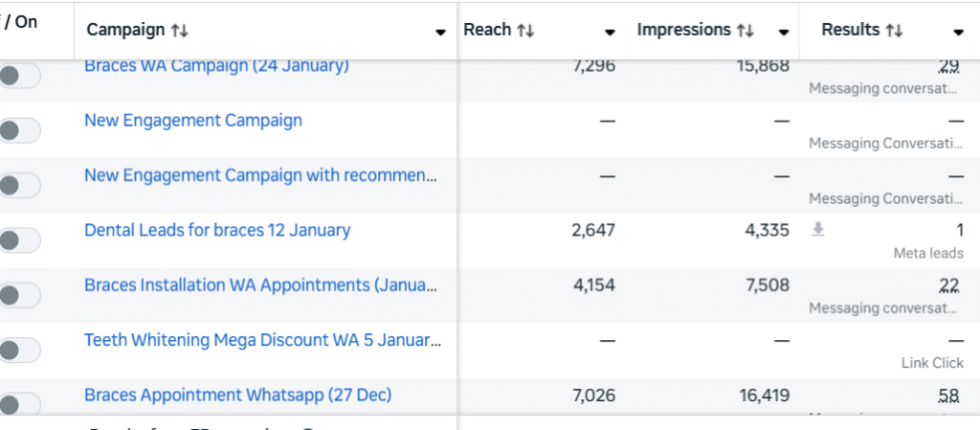Click the 22 results value for Braces Installation
Viewport: 980px width, 430px height.
[x=949, y=285]
